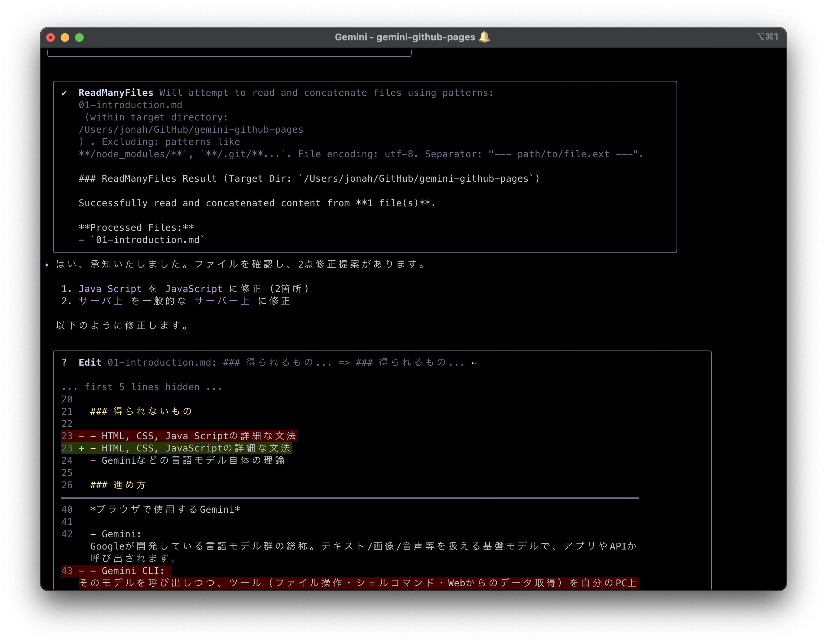Image resolution: width=827 pixels, height=644 pixels.
Task: Click purple 'サーバー上' in item 2
Action: (x=222, y=301)
